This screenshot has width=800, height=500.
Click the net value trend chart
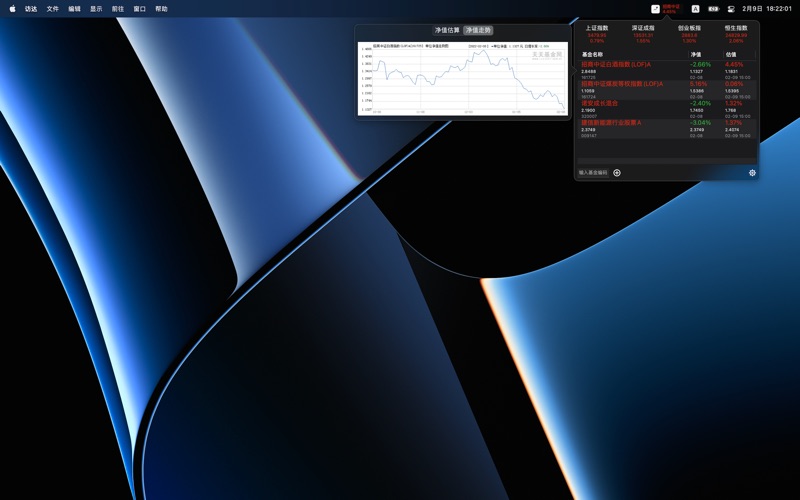click(463, 77)
